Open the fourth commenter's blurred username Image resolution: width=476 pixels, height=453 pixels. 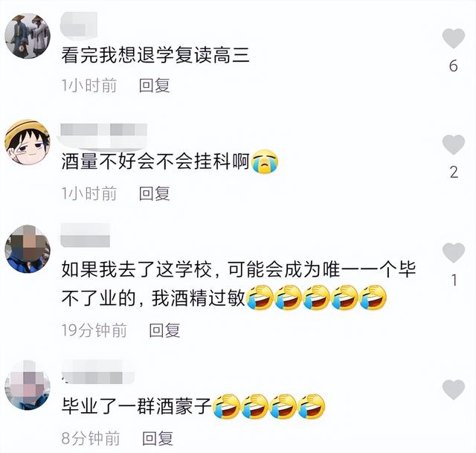(97, 373)
